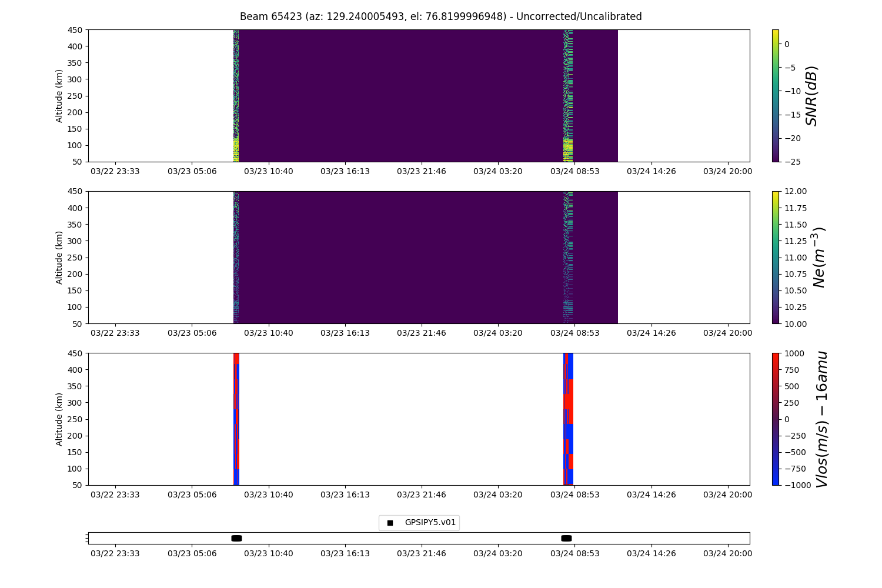Click second black marker in bottom timeline strip
The width and height of the screenshot is (882, 588).
pos(566,538)
